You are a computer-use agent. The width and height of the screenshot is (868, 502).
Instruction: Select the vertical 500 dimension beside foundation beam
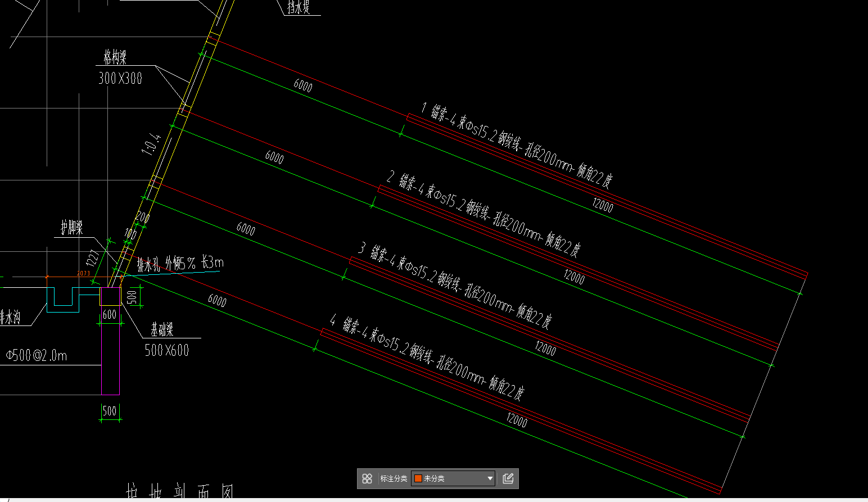pos(132,296)
